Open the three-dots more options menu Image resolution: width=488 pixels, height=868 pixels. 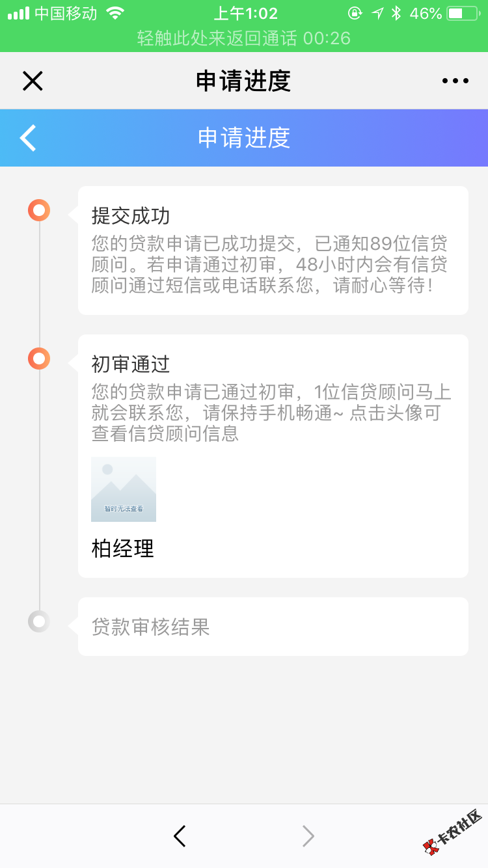tap(455, 81)
